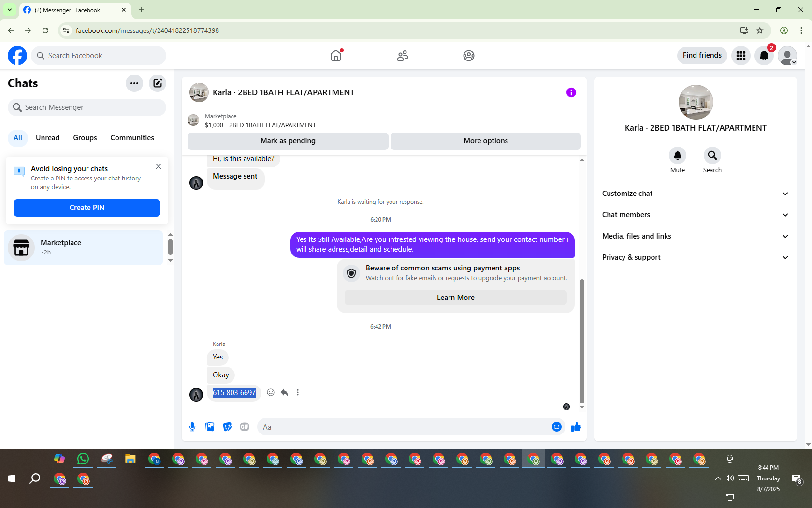Click the Find friends button
Screen dimensions: 812x508
coord(702,56)
